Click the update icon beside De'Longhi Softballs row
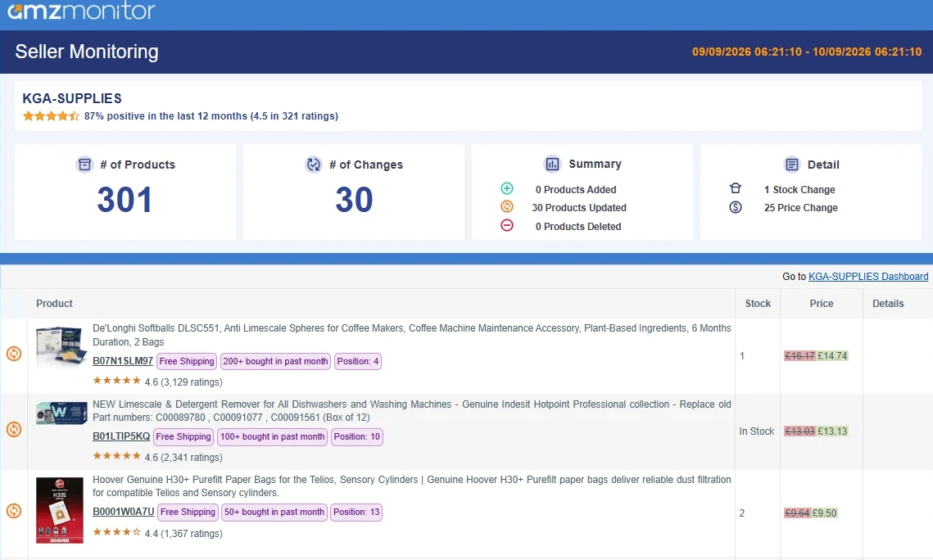 [14, 354]
